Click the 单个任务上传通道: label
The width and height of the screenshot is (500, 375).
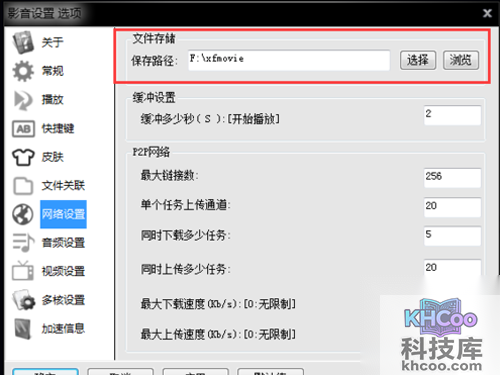pos(185,205)
